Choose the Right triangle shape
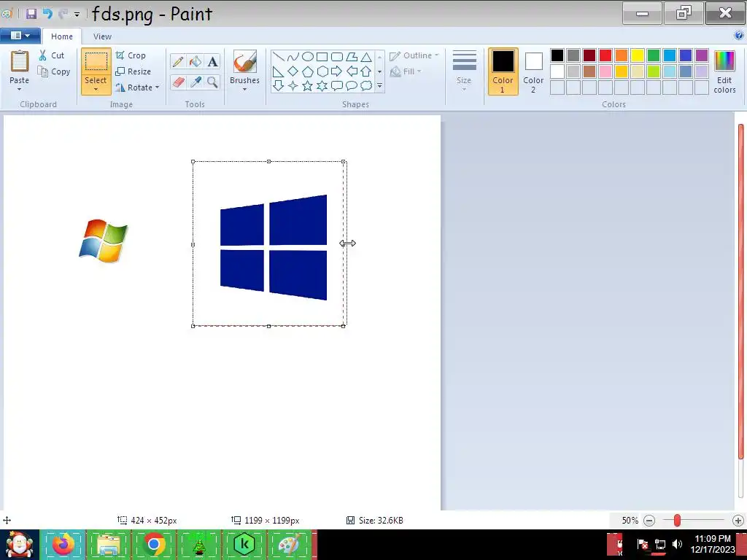 [278, 71]
